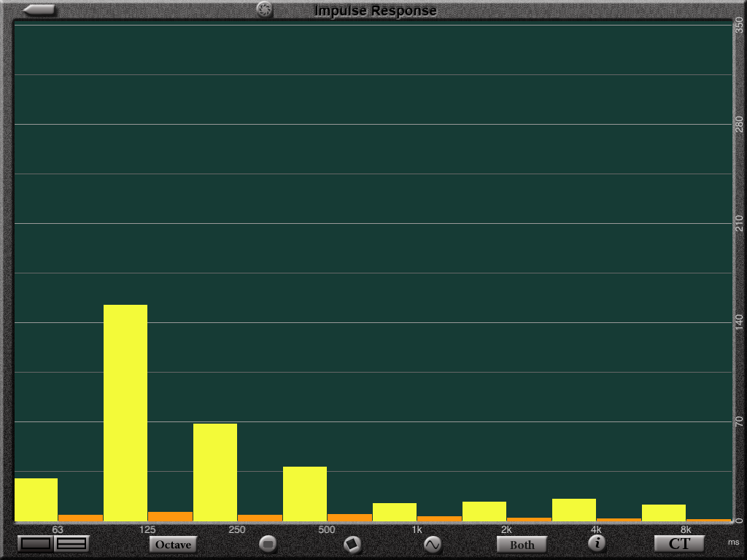Viewport: 747px width, 560px height.
Task: Open the CT measurement selector
Action: 678,543
